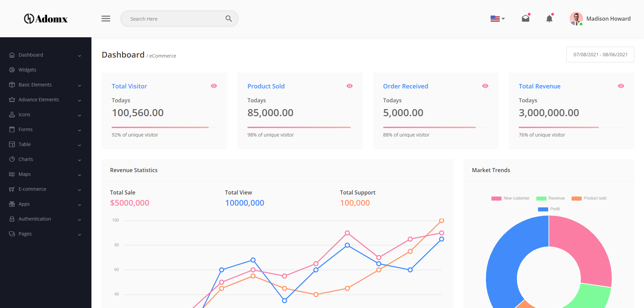Expand the Authentication menu
The image size is (644, 308).
pos(35,219)
